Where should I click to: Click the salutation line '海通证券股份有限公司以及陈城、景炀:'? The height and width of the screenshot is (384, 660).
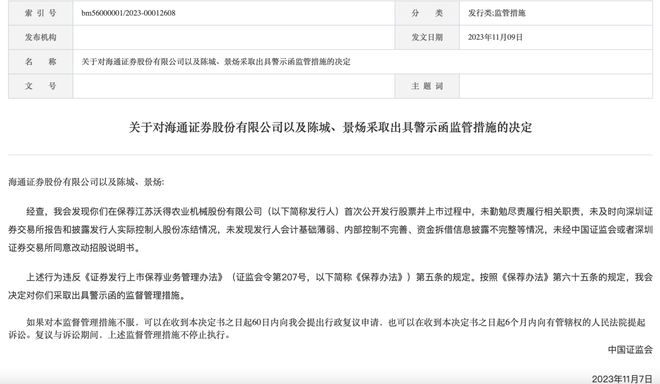[x=86, y=182]
